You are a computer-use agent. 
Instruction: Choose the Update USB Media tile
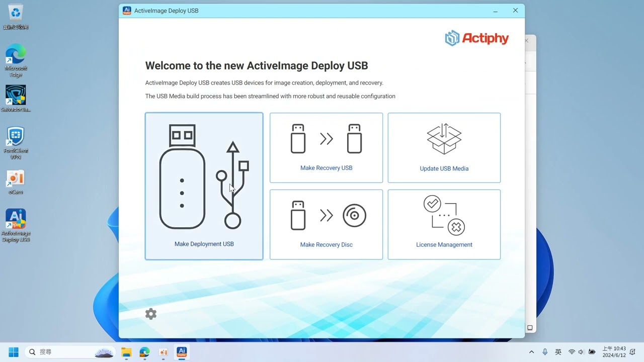click(x=444, y=148)
